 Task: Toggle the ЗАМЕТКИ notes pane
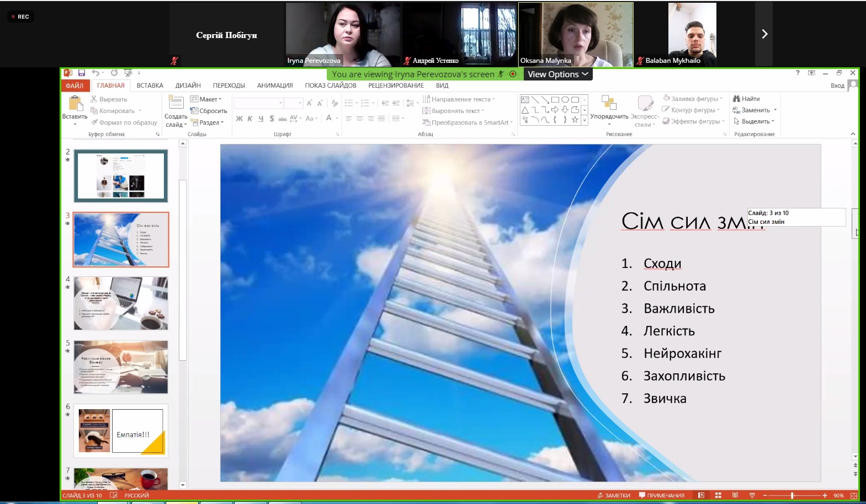tap(614, 495)
